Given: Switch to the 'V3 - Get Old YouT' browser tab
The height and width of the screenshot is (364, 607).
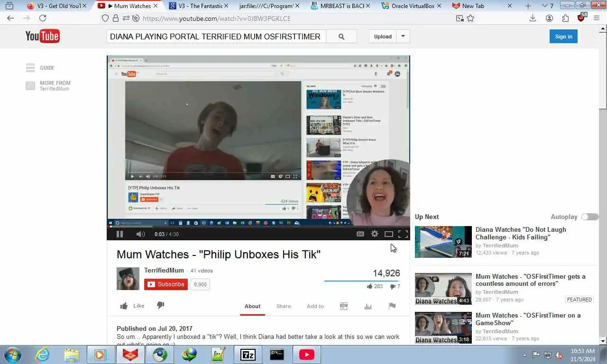Looking at the screenshot, I should [x=57, y=6].
